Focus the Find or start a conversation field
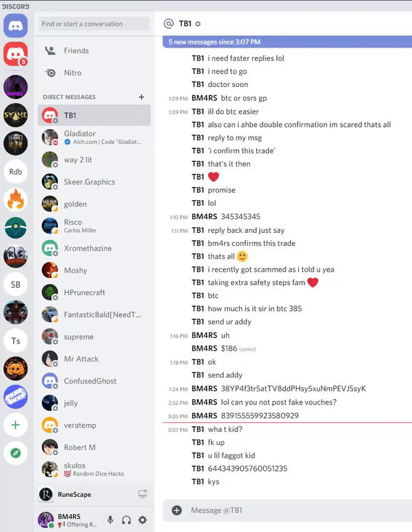Screen dimensions: 412x532 [94, 24]
